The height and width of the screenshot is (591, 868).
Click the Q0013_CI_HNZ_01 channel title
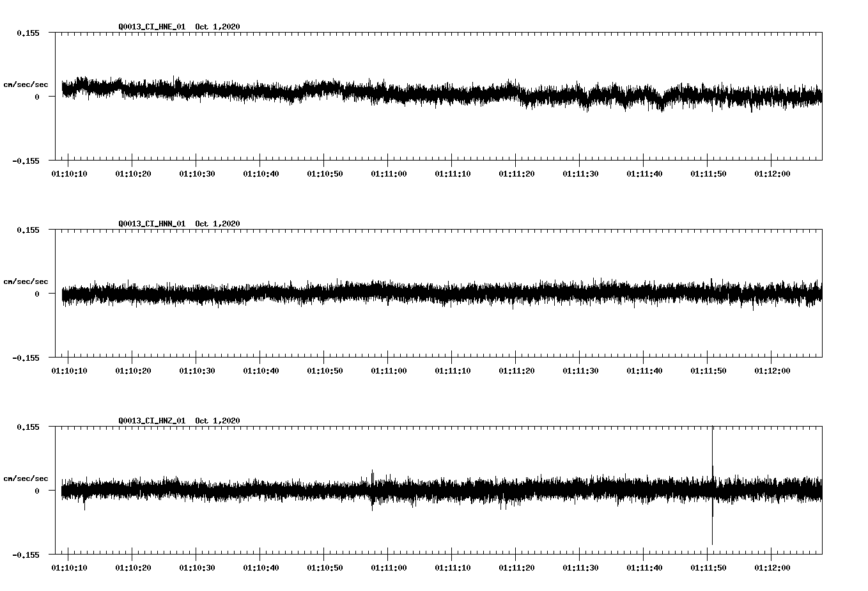click(x=151, y=421)
